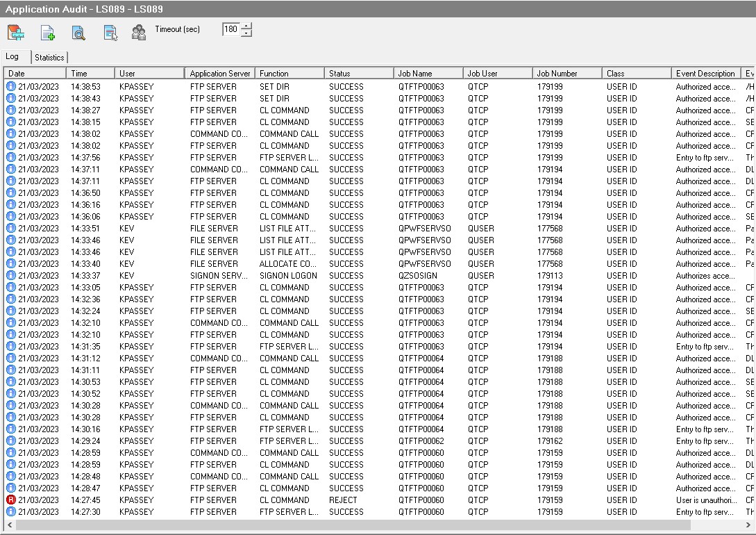This screenshot has height=535, width=756.
Task: Sort by the Status column header
Action: pyautogui.click(x=358, y=73)
